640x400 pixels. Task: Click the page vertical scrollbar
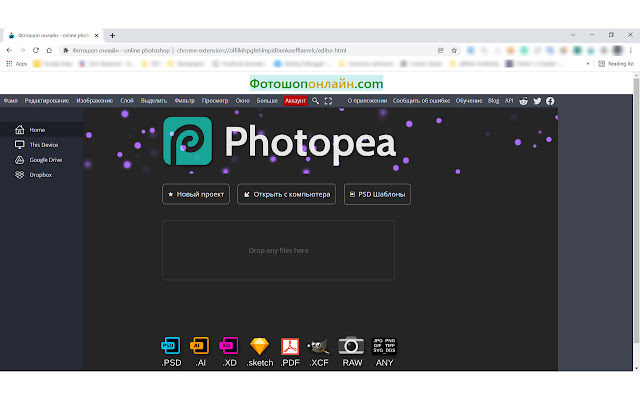pyautogui.click(x=636, y=210)
